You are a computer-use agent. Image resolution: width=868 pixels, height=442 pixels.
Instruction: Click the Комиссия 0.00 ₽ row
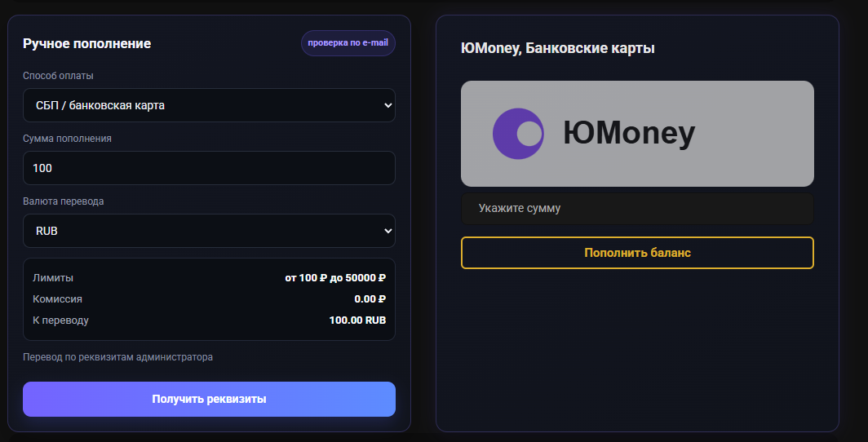point(209,299)
